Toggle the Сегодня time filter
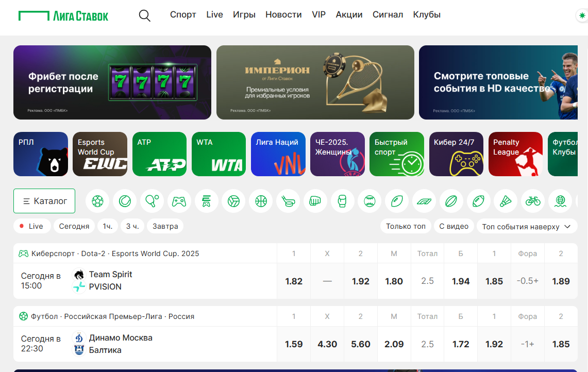This screenshot has width=588, height=372. coord(74,226)
